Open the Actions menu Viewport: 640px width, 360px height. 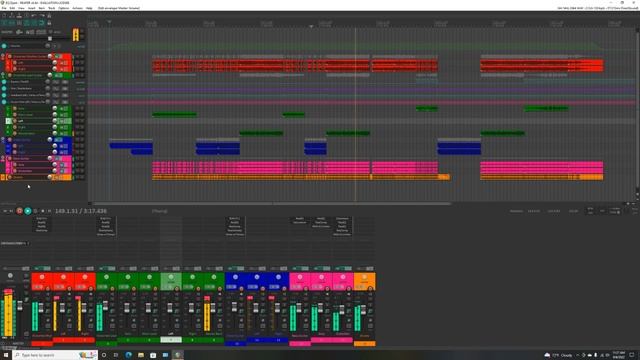tap(77, 8)
